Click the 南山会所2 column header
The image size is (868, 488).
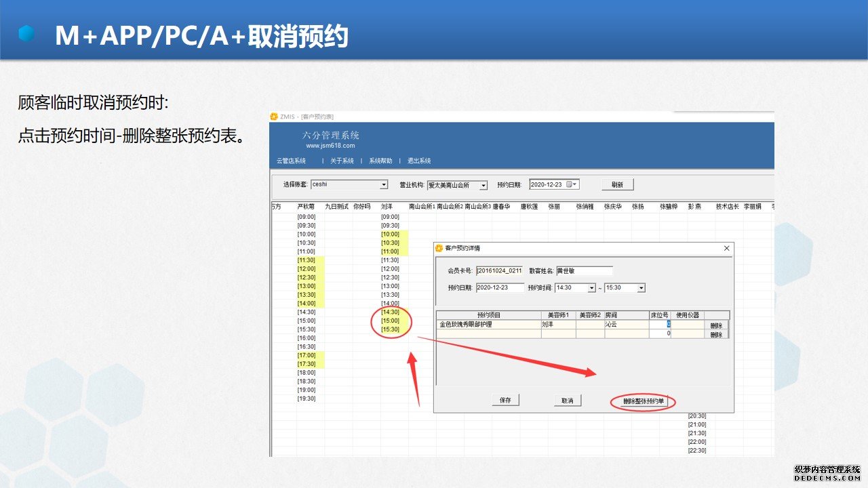coord(450,206)
